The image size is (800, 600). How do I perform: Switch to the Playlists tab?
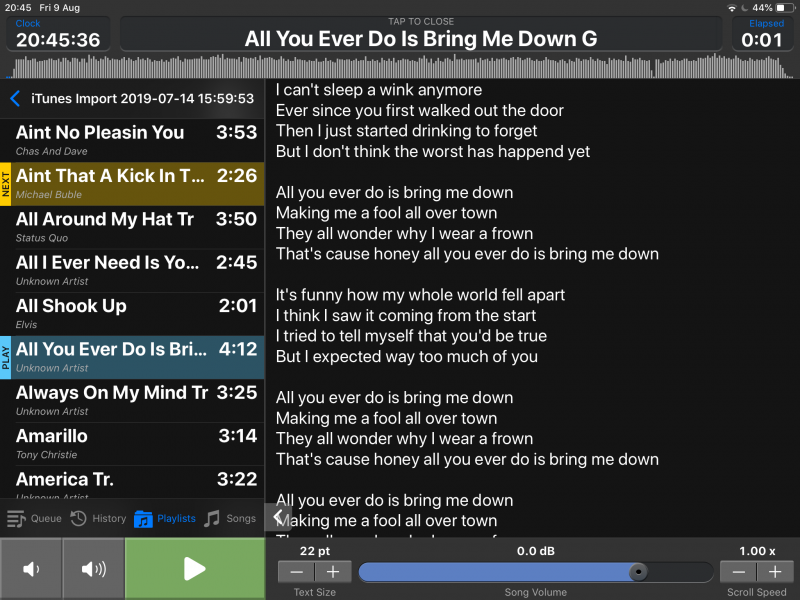164,518
